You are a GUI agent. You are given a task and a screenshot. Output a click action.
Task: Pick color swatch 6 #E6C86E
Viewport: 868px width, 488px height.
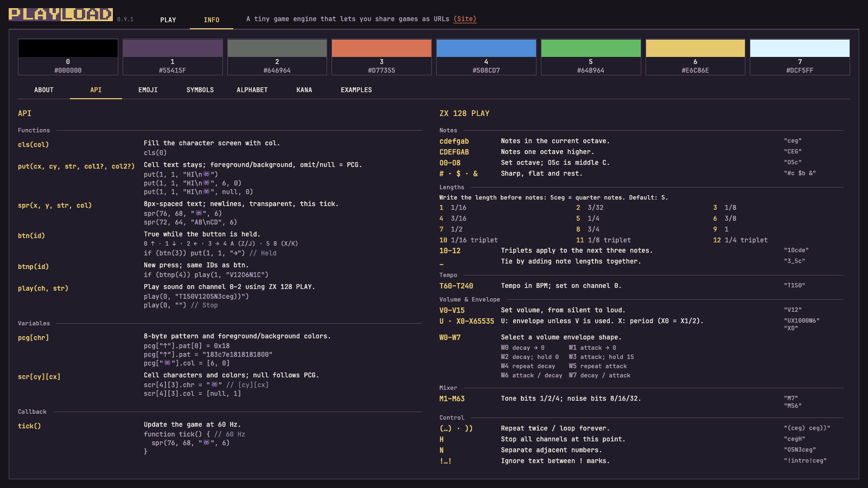click(x=695, y=57)
